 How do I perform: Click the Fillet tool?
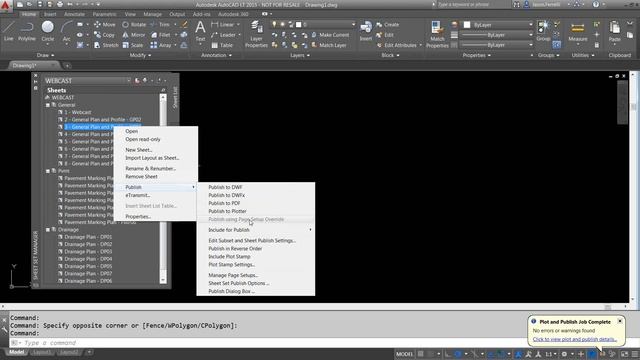tap(160, 35)
